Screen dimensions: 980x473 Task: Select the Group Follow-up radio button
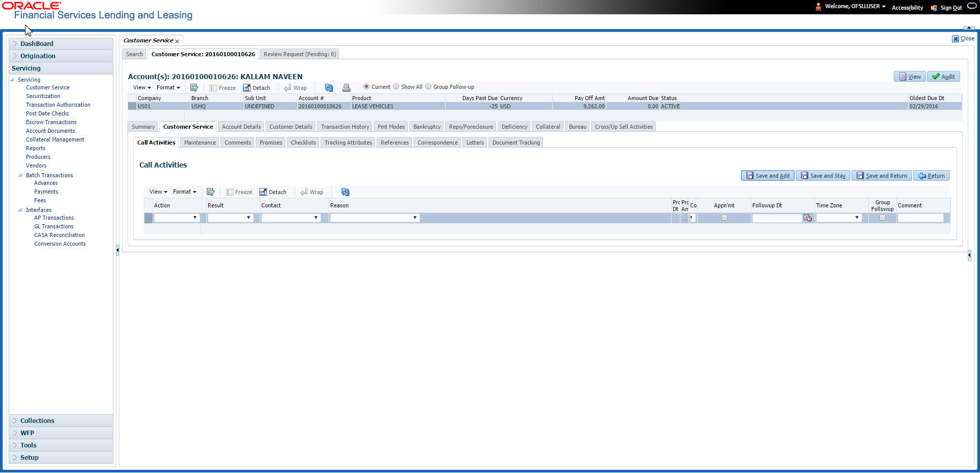[428, 87]
